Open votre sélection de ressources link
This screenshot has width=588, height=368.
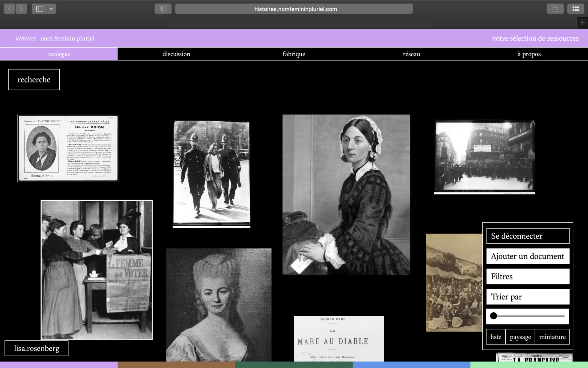tap(535, 38)
